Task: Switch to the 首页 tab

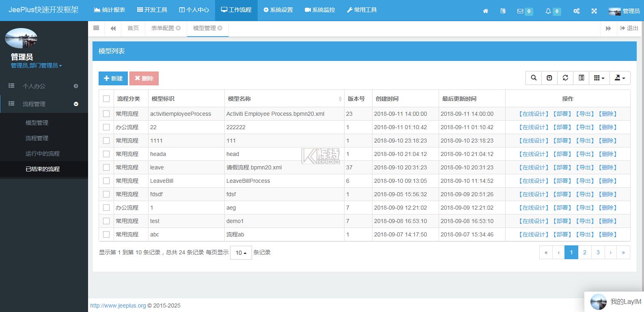Action: coord(133,28)
